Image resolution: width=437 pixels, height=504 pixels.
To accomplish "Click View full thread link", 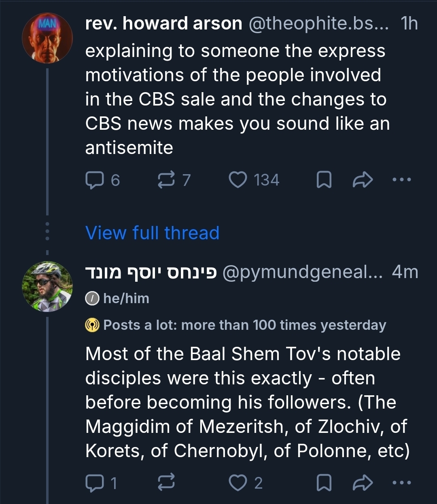I will pyautogui.click(x=152, y=233).
